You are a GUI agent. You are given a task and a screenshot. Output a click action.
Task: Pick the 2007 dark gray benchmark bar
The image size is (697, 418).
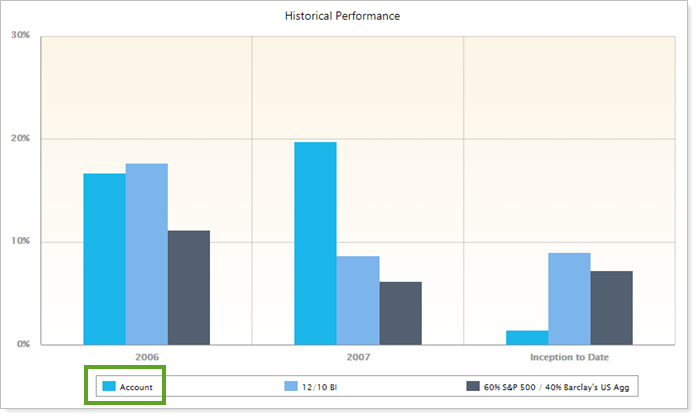point(400,313)
